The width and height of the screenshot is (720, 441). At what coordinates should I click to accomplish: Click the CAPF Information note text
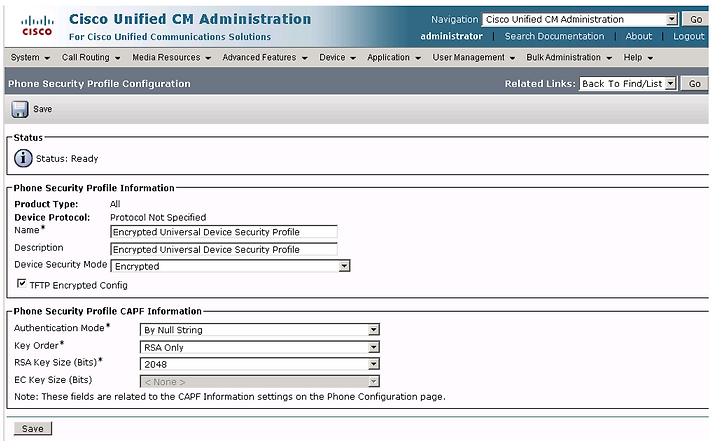coord(230,396)
